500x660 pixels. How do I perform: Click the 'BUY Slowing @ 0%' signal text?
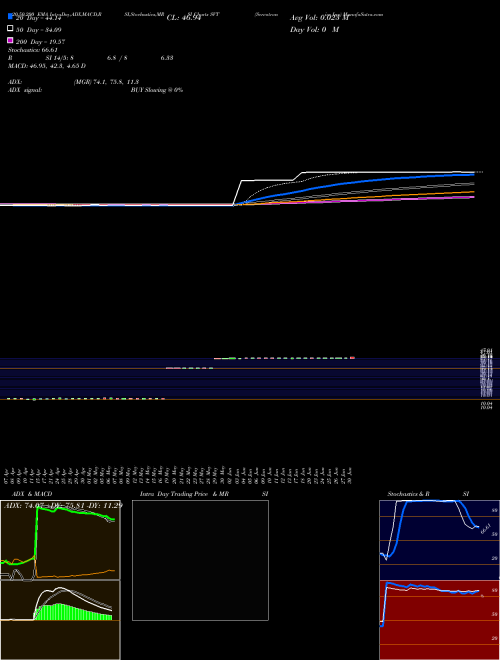tap(157, 90)
